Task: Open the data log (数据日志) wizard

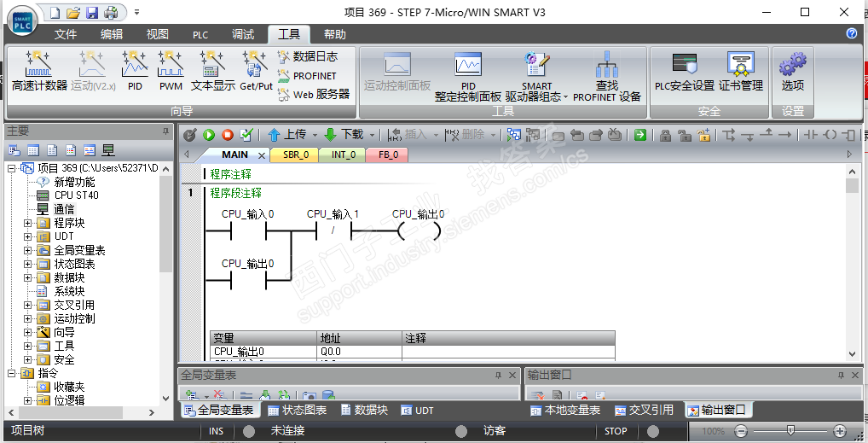Action: [308, 56]
